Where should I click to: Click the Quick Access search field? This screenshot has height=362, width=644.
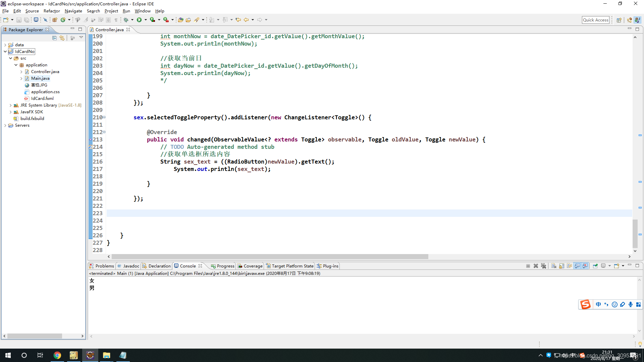tap(595, 20)
